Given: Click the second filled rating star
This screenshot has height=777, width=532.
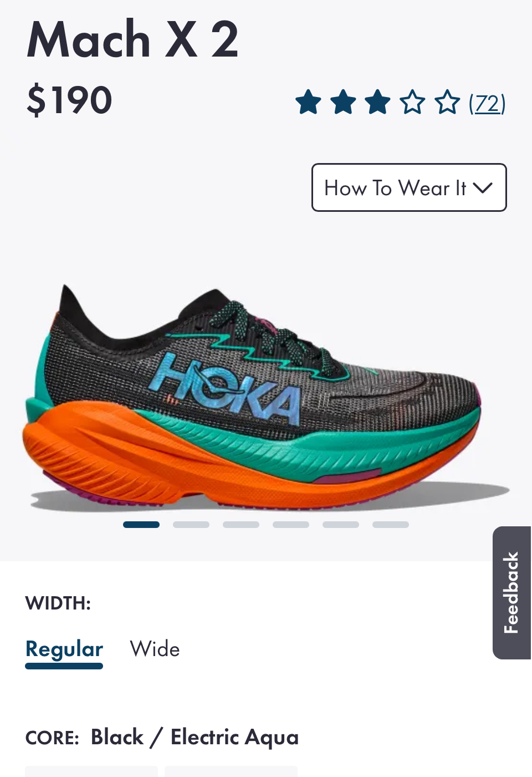Looking at the screenshot, I should (x=343, y=103).
